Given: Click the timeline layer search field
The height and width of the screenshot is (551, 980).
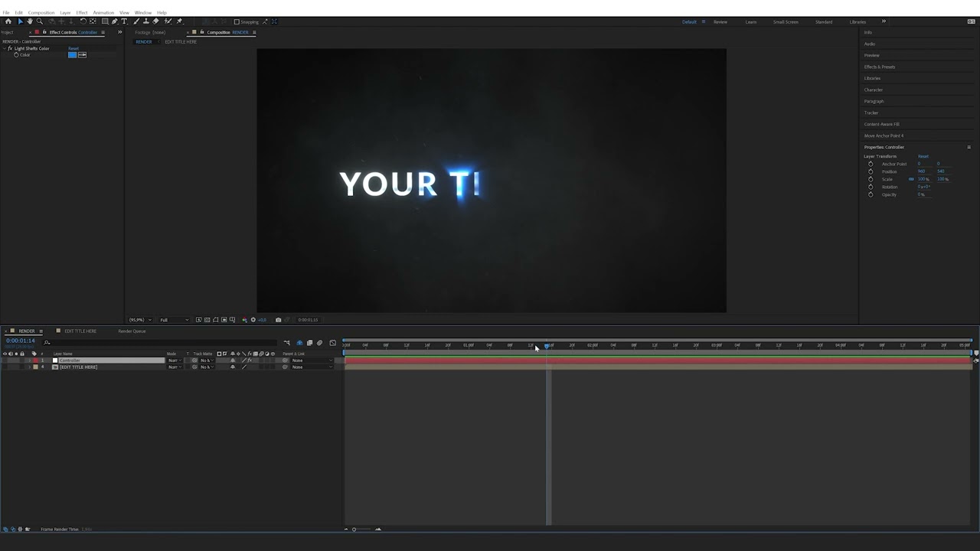Looking at the screenshot, I should pyautogui.click(x=161, y=343).
